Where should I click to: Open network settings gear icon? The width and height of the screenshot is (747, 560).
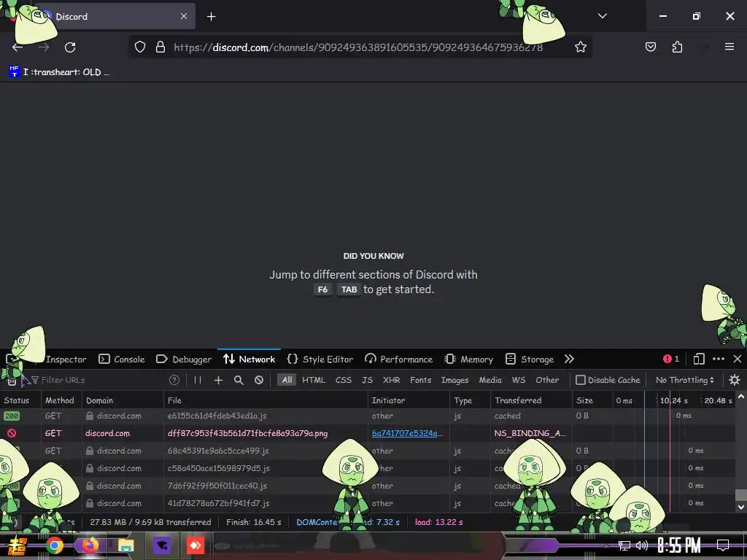(x=735, y=380)
